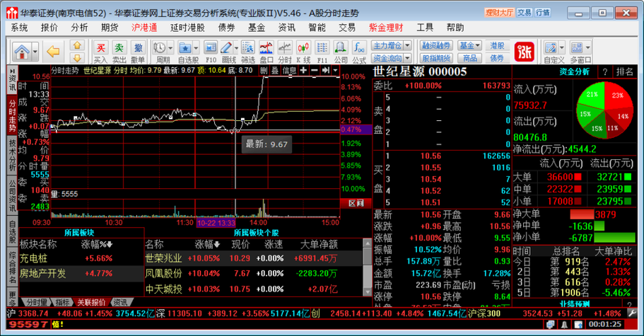
Task: Expand the 画线 drawing dropdown arrow
Action: coord(235,47)
